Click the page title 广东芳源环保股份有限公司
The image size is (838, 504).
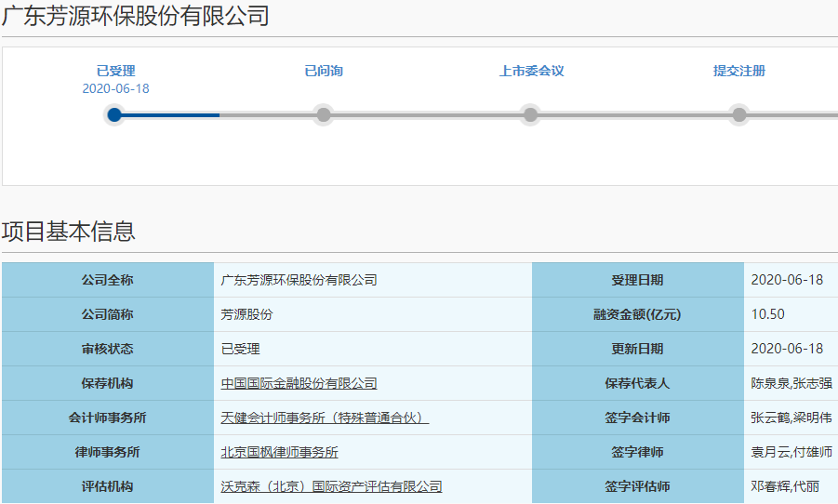tap(136, 16)
